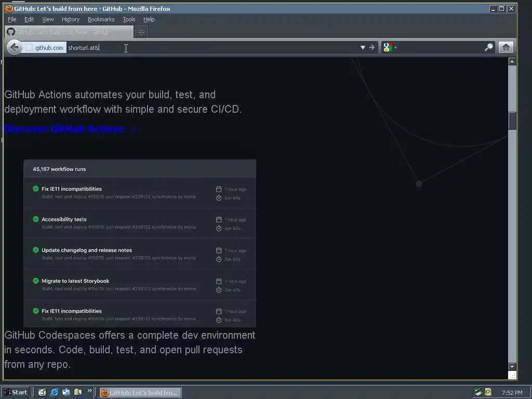The width and height of the screenshot is (532, 399).
Task: Click calendar icon in Migrate to latest Storybook row
Action: [x=219, y=281]
